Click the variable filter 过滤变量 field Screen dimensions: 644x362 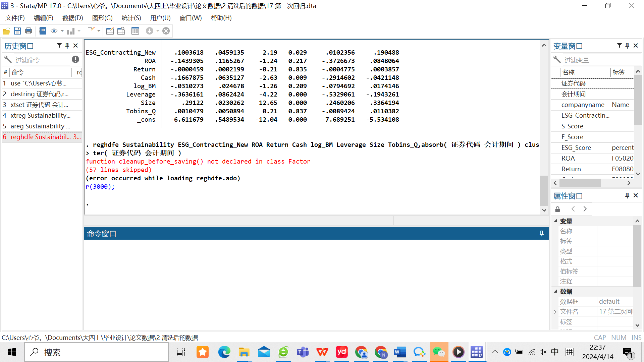point(601,60)
